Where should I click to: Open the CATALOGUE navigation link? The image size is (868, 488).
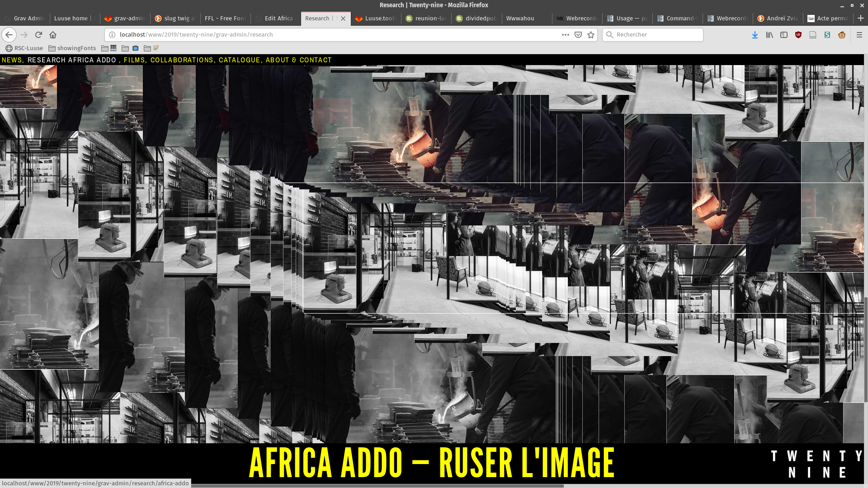(x=239, y=60)
